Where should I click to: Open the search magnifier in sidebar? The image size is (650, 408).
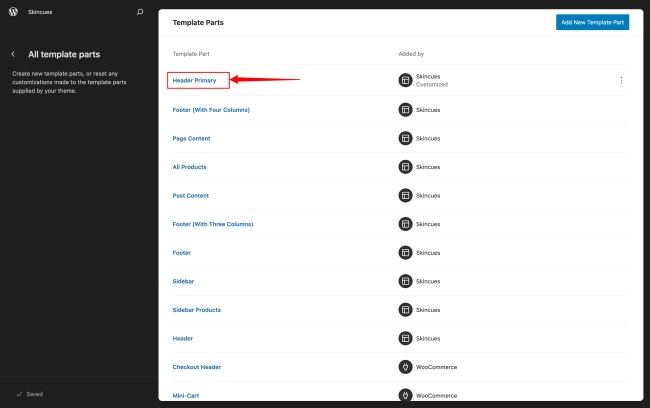140,12
